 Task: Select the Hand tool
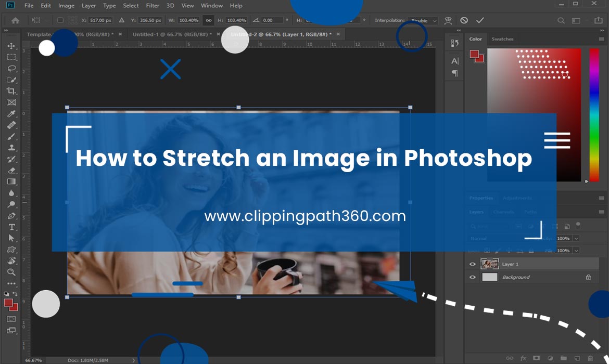11,261
